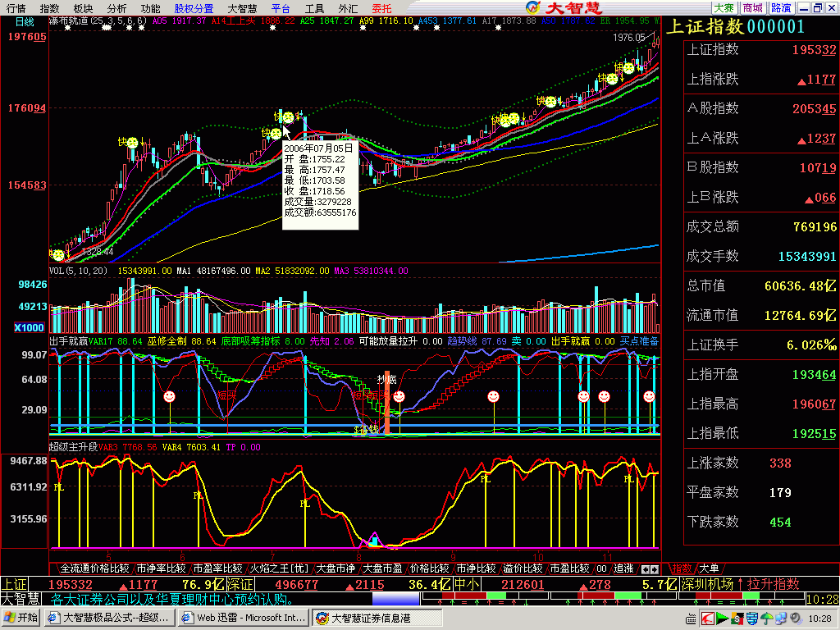Click the 上涨家数 value 338
This screenshot has height=630, width=840.
pyautogui.click(x=780, y=463)
